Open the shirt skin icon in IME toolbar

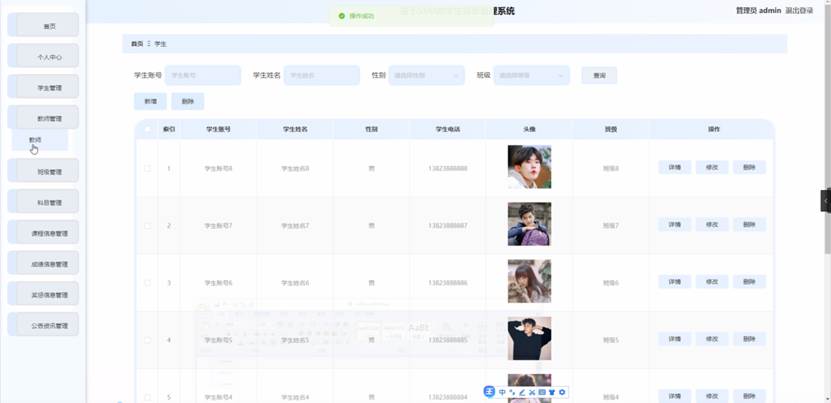point(552,392)
